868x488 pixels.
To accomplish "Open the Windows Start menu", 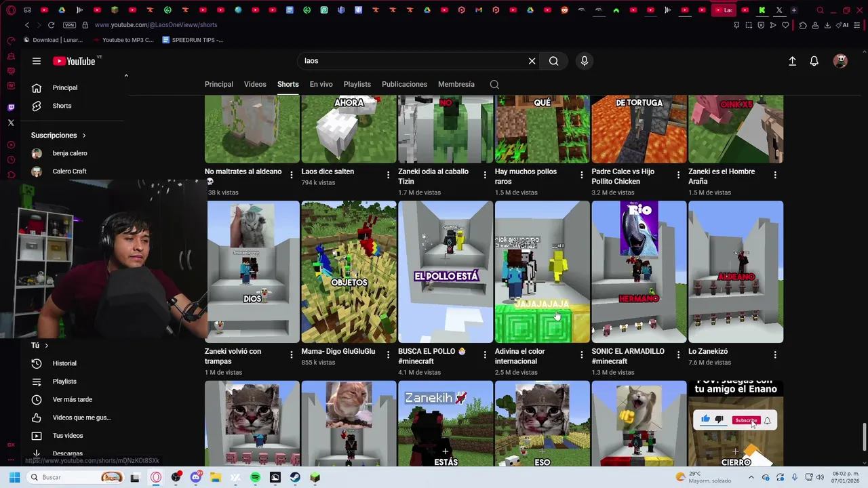I will tap(14, 477).
